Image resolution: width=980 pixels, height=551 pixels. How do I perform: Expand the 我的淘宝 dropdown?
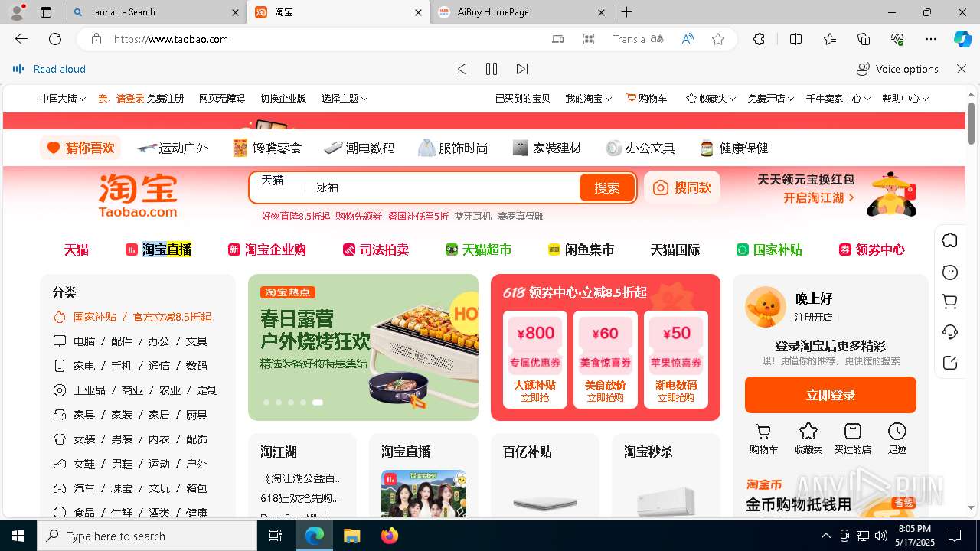(588, 99)
